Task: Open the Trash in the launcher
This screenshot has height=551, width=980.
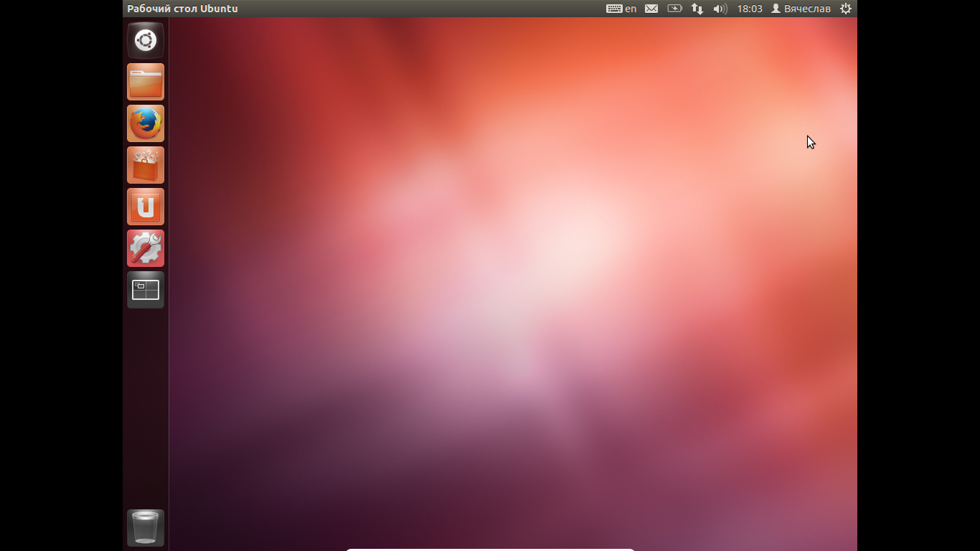Action: coord(146,528)
